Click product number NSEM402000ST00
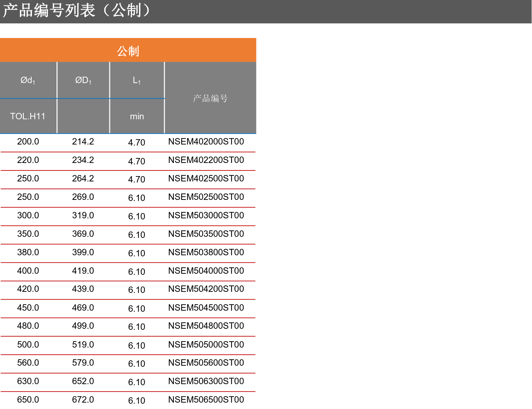Image resolution: width=532 pixels, height=409 pixels. [206, 142]
